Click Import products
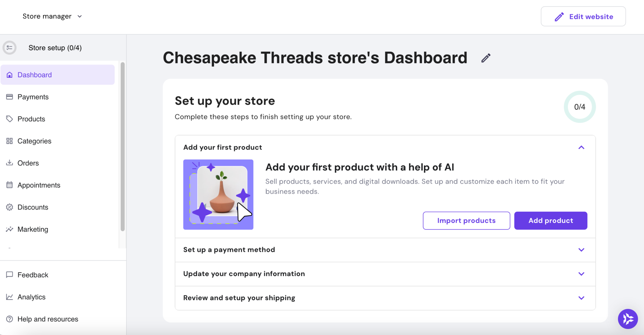 coord(466,220)
